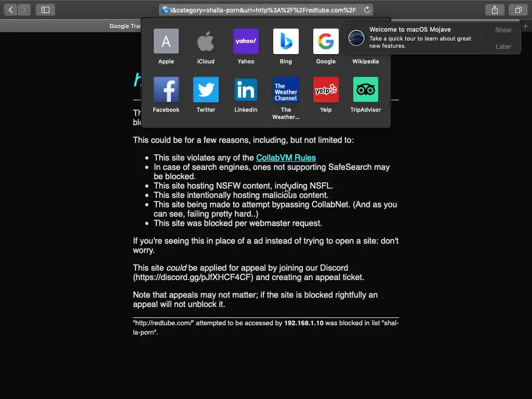Open the Bing favorite icon

286,41
